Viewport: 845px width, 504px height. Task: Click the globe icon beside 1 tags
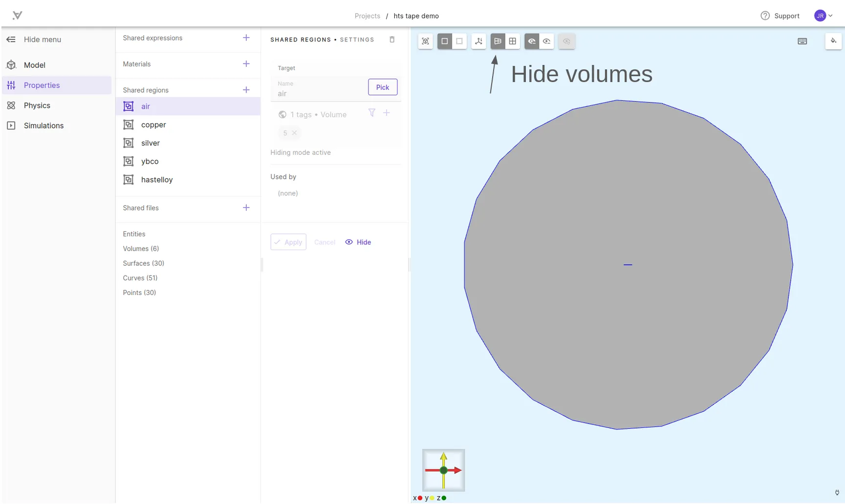click(282, 115)
